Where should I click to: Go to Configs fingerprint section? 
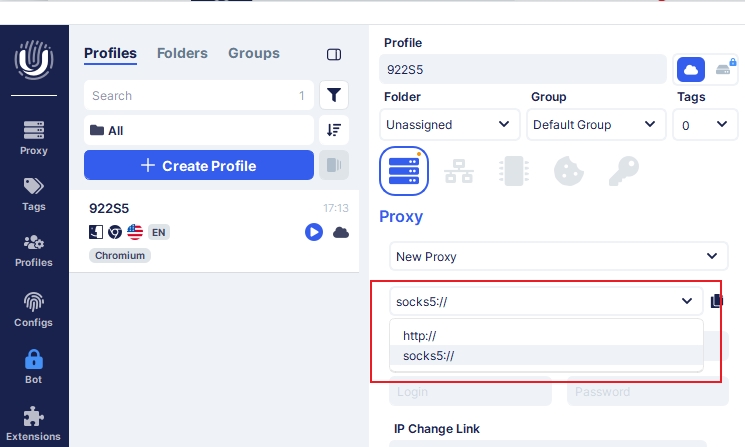click(34, 309)
